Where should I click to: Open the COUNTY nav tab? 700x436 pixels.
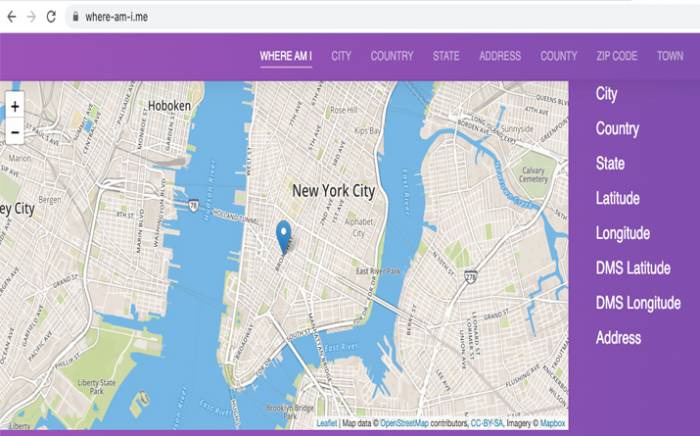(558, 56)
